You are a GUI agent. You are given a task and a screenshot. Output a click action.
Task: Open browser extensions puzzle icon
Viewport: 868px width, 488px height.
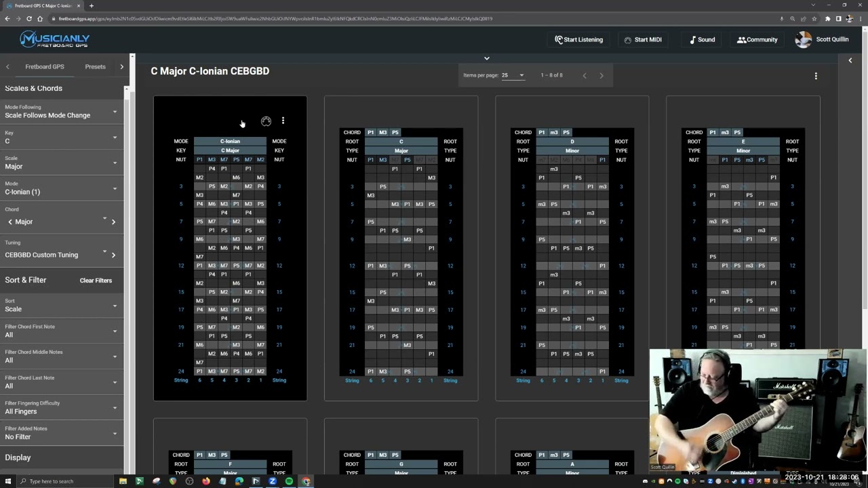(x=827, y=18)
